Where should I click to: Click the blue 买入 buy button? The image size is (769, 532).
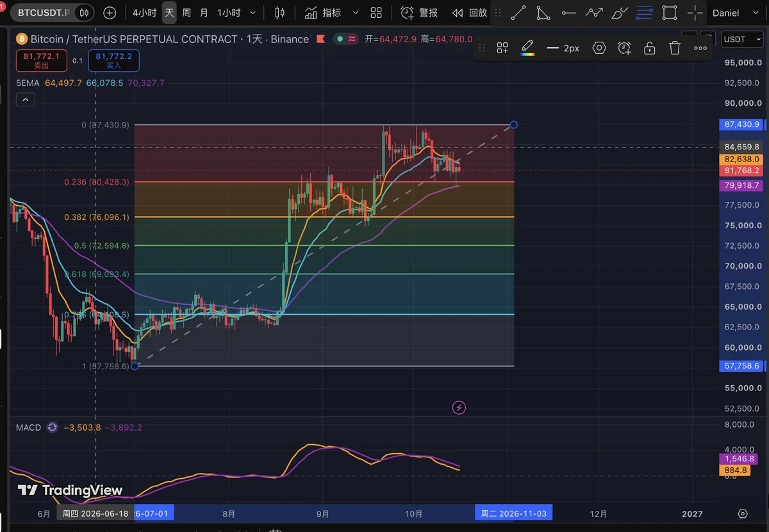coord(113,61)
